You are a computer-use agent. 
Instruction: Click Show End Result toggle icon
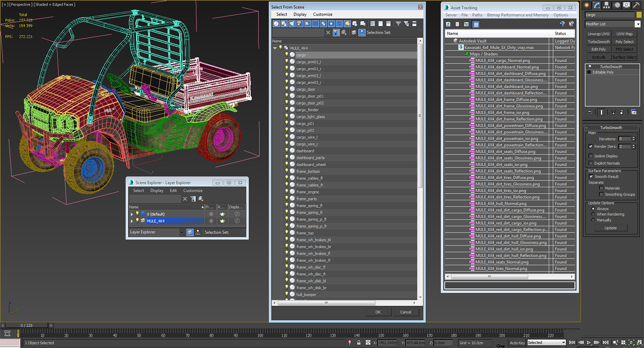pos(601,112)
